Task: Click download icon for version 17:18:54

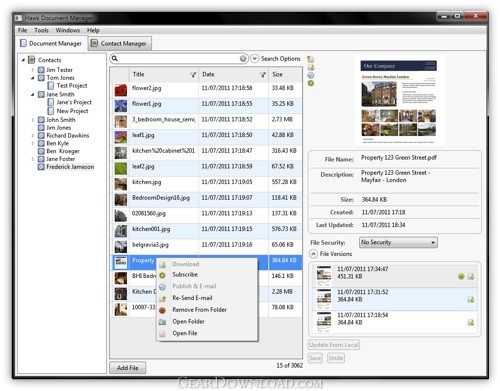Action: click(x=471, y=322)
